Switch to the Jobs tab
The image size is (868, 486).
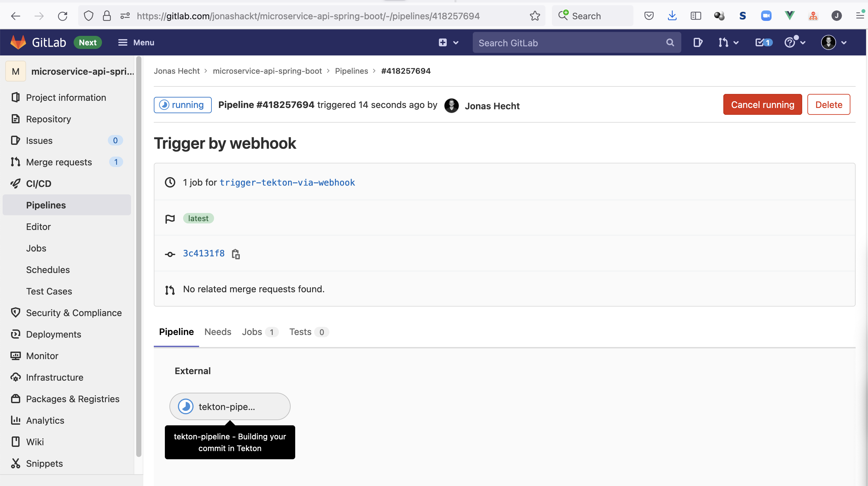point(252,332)
